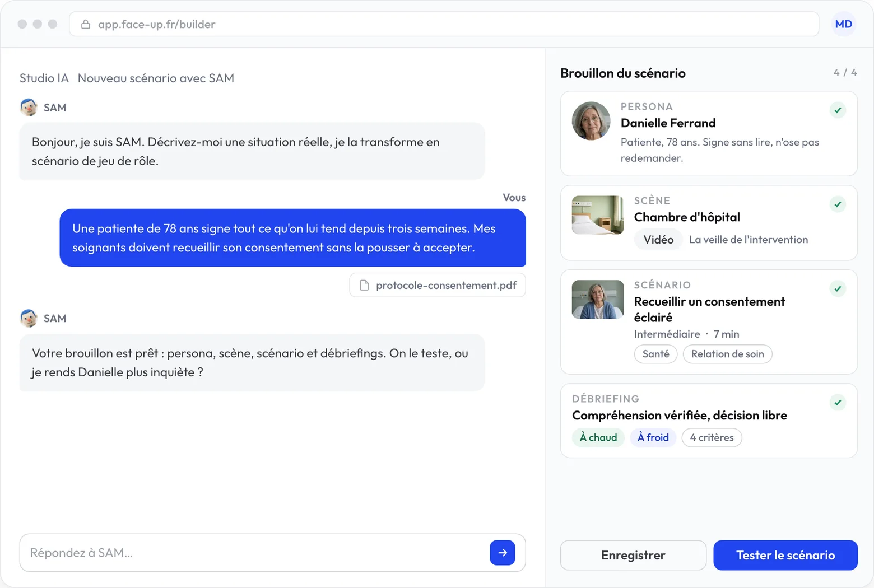Click the title Recueillir un consentement éclairé
Screen dimensions: 874x588
pos(710,310)
